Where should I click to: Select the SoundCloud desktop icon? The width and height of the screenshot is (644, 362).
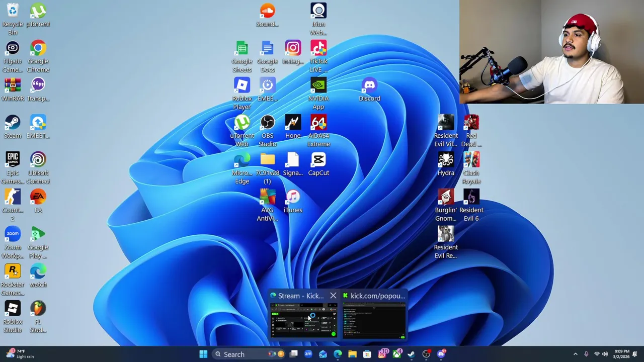[267, 15]
